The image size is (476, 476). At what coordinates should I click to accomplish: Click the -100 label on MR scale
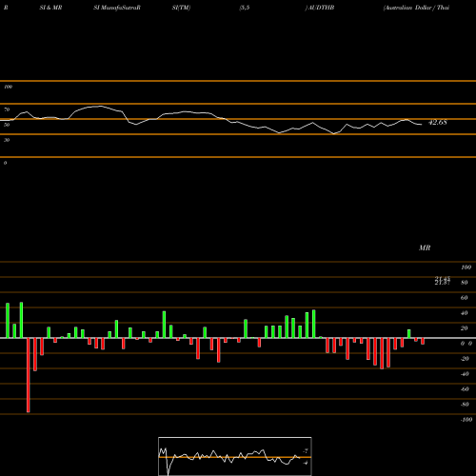(466, 420)
